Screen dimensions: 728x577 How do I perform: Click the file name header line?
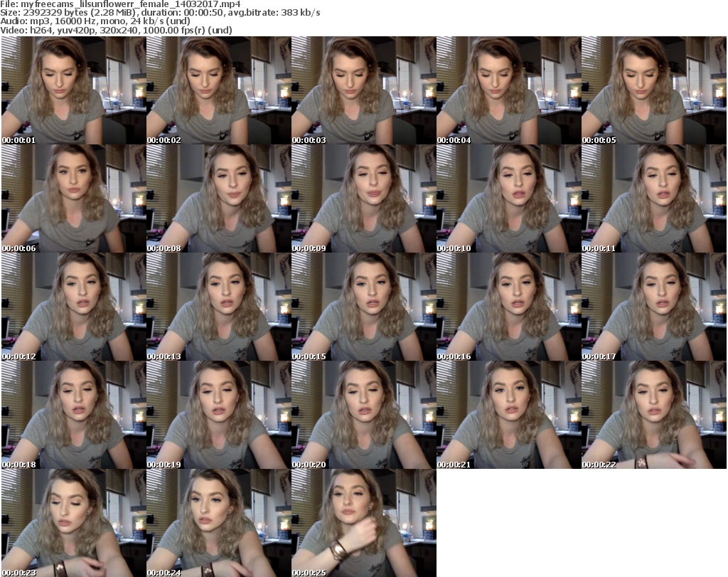(x=120, y=4)
